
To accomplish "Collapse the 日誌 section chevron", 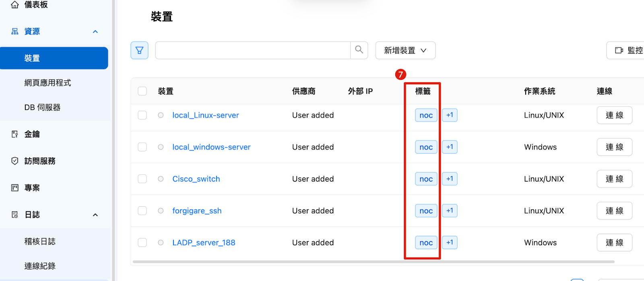I will (95, 215).
